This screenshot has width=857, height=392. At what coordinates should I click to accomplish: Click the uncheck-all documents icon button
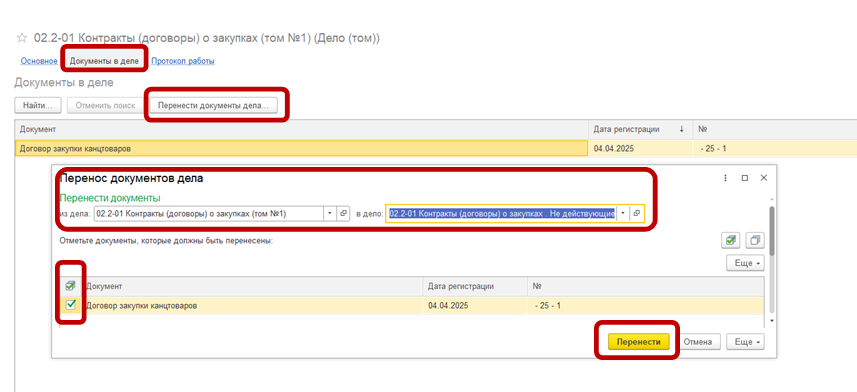tap(755, 240)
